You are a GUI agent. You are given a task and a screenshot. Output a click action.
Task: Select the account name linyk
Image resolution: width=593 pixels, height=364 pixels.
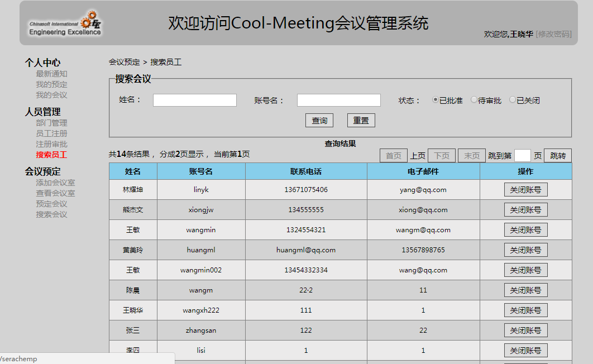coord(201,189)
